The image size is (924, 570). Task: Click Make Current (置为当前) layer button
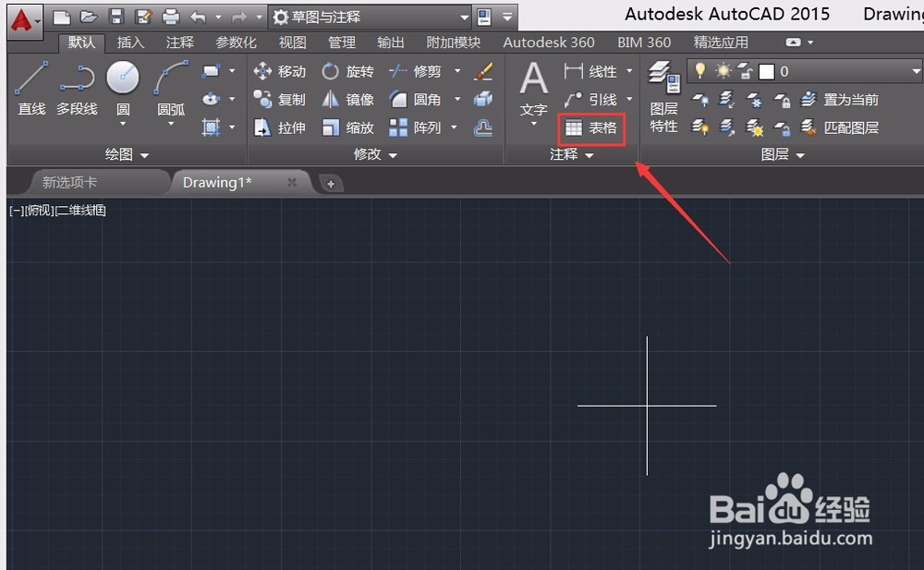coord(840,100)
